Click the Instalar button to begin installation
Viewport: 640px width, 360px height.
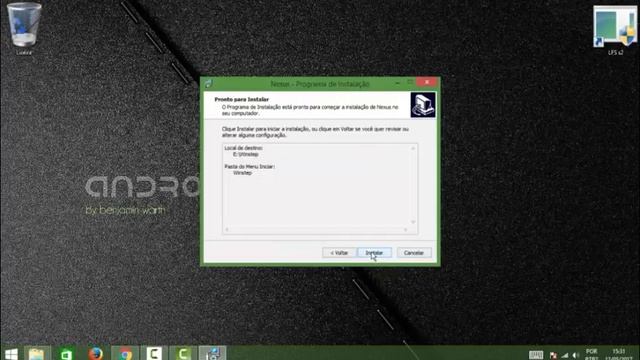coord(374,253)
